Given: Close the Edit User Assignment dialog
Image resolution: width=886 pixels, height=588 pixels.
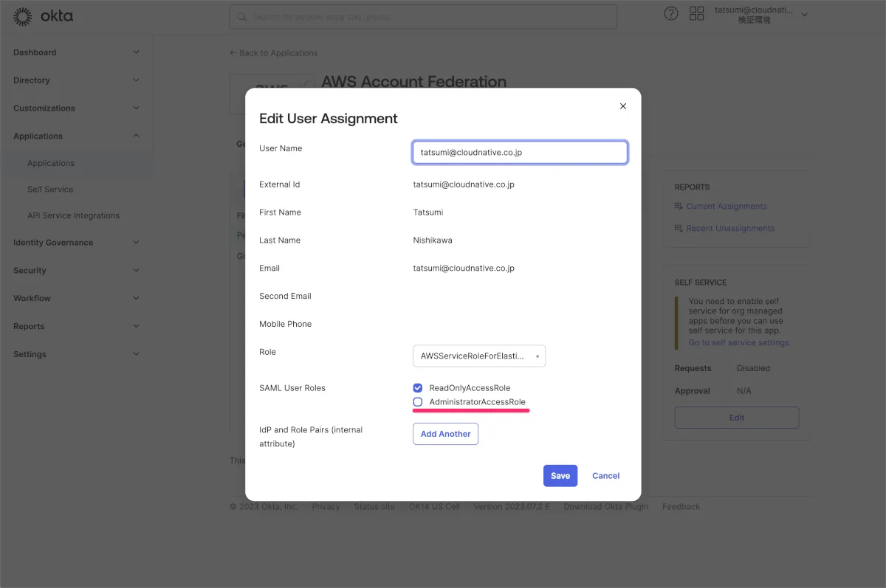Looking at the screenshot, I should point(623,106).
